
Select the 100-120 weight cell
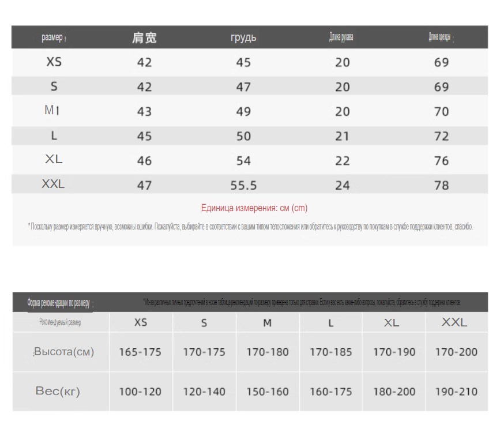[140, 392]
